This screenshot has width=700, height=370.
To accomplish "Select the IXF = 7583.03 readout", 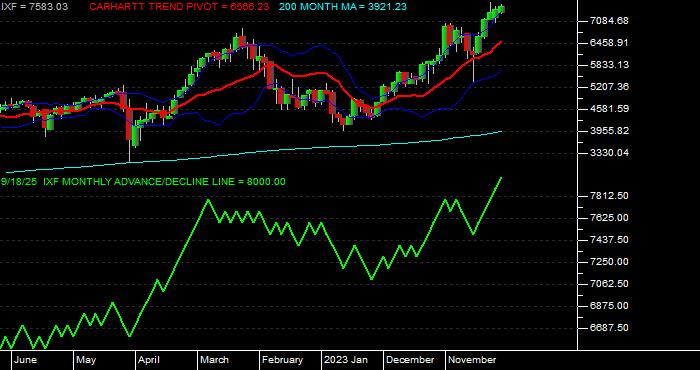I will (x=34, y=7).
